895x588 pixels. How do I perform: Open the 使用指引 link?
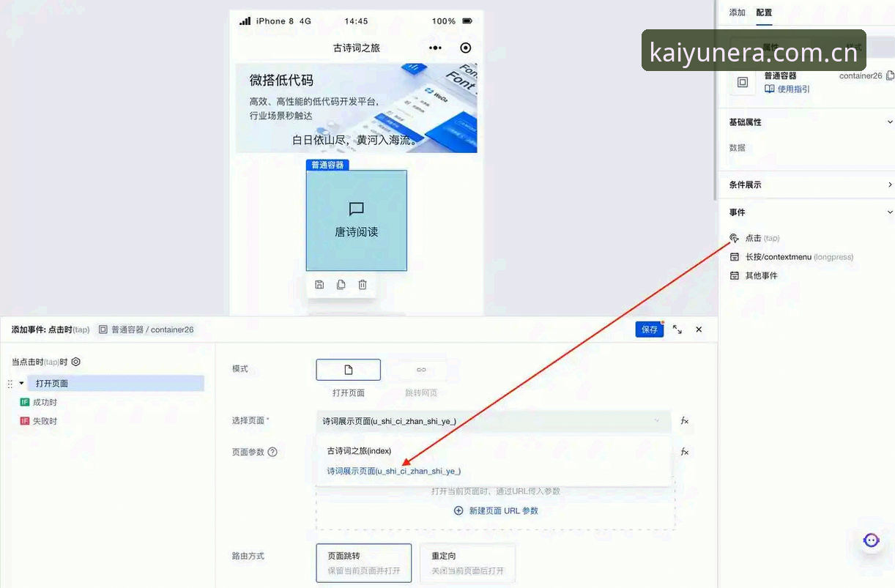tap(793, 89)
